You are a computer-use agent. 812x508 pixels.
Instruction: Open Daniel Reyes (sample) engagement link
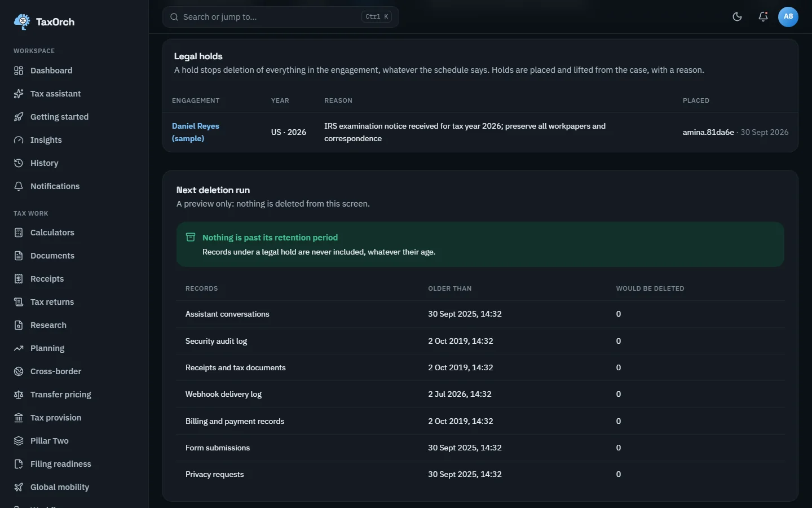click(x=196, y=132)
